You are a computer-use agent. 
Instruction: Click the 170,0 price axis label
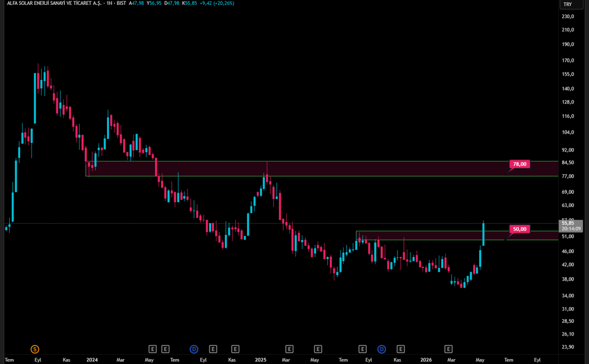(x=568, y=61)
